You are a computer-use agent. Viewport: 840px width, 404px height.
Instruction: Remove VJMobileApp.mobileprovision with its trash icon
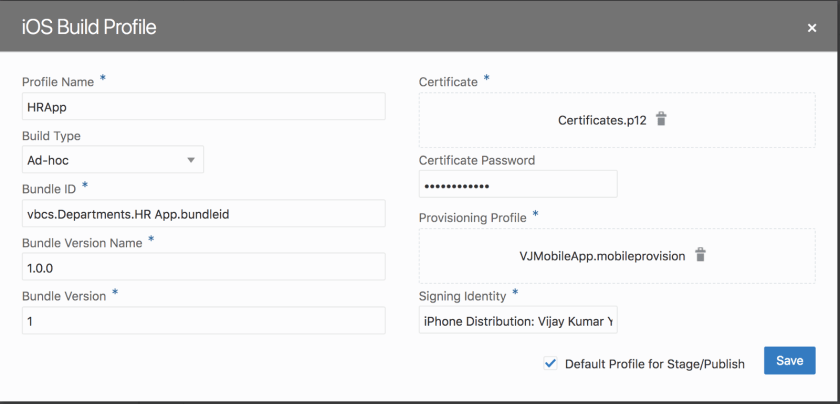click(700, 255)
